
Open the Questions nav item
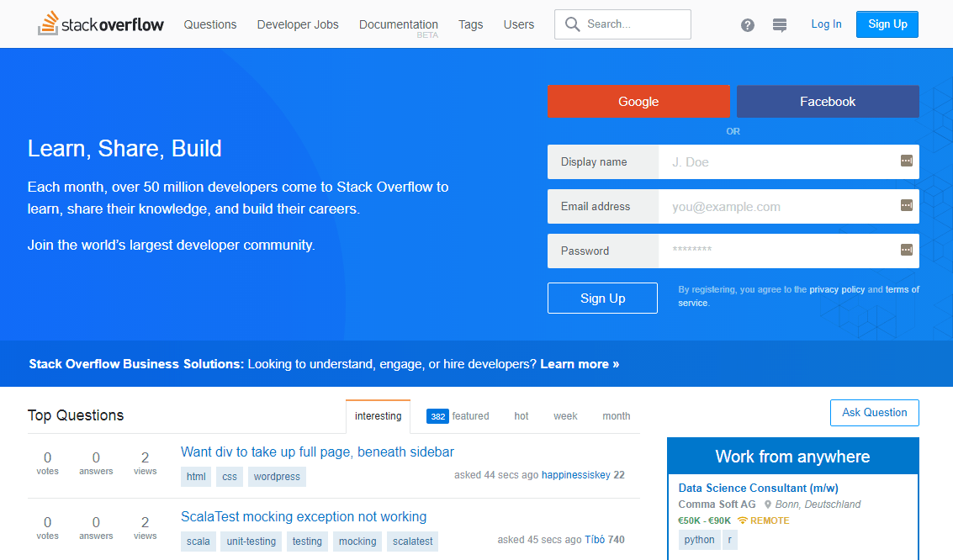(210, 24)
